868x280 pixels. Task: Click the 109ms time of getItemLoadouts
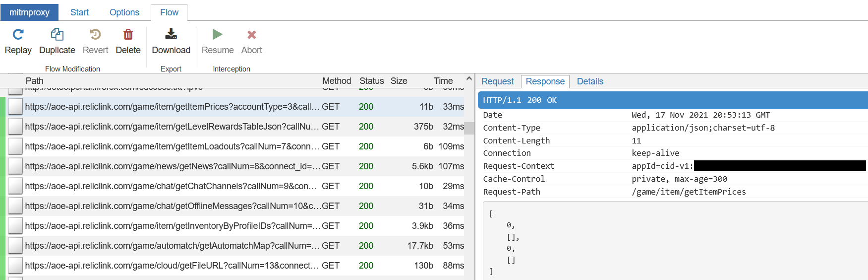[x=451, y=146]
